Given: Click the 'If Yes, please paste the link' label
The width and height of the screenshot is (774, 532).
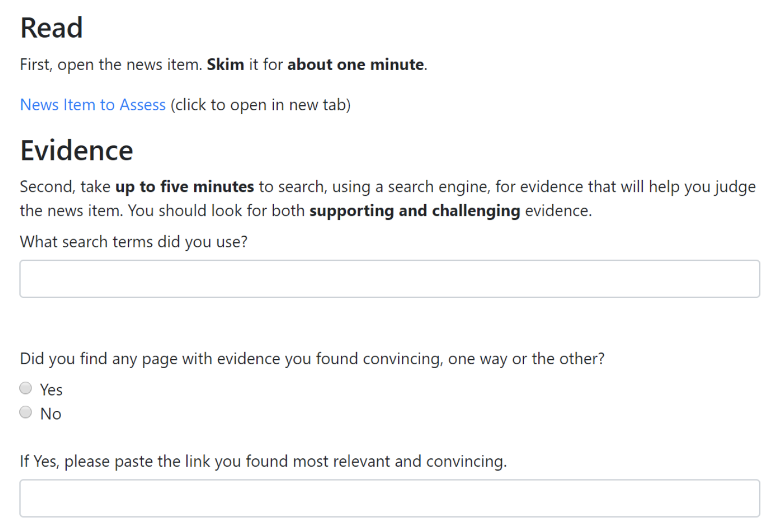Looking at the screenshot, I should [x=263, y=461].
